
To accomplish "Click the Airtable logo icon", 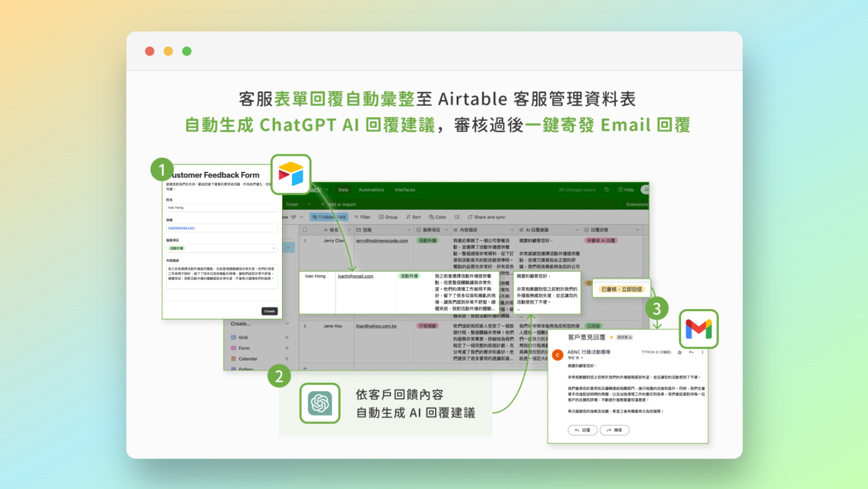I will coord(291,174).
